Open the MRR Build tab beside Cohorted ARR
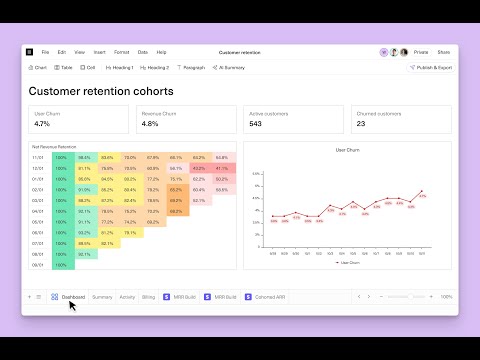Screen dimensions: 480x360 pos(220,297)
